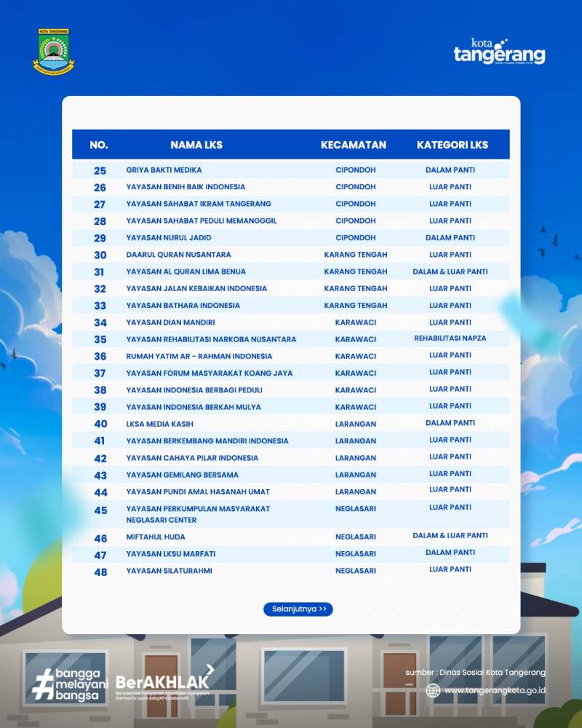Image resolution: width=582 pixels, height=728 pixels.
Task: Click the KECAMATAN column header
Action: click(354, 145)
